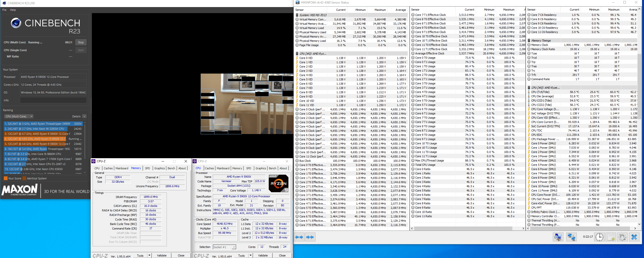Click the Your Score orange legend swatch
644x258 pixels.
(x=6, y=178)
